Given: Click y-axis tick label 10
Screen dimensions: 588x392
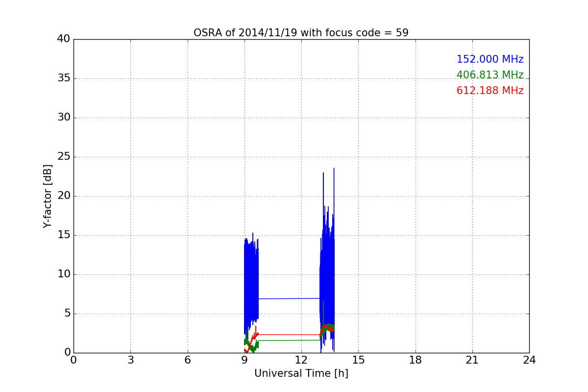Looking at the screenshot, I should point(63,274).
